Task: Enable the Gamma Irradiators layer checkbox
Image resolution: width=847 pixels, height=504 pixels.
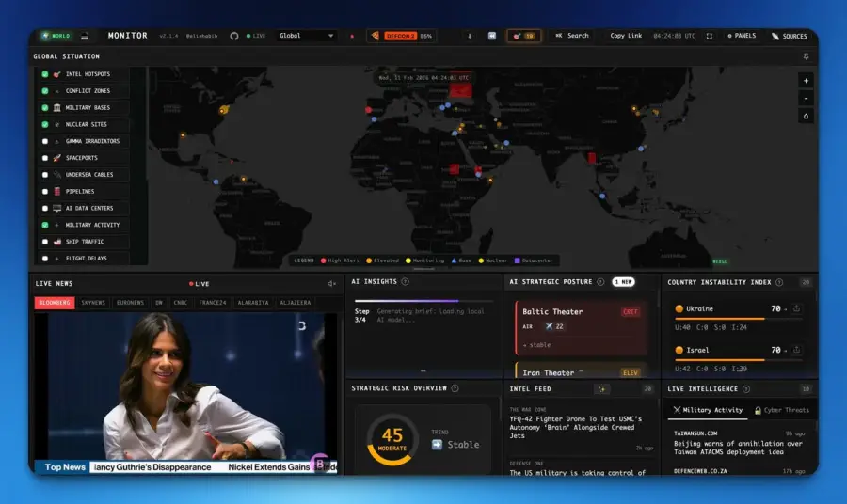Action: 45,141
